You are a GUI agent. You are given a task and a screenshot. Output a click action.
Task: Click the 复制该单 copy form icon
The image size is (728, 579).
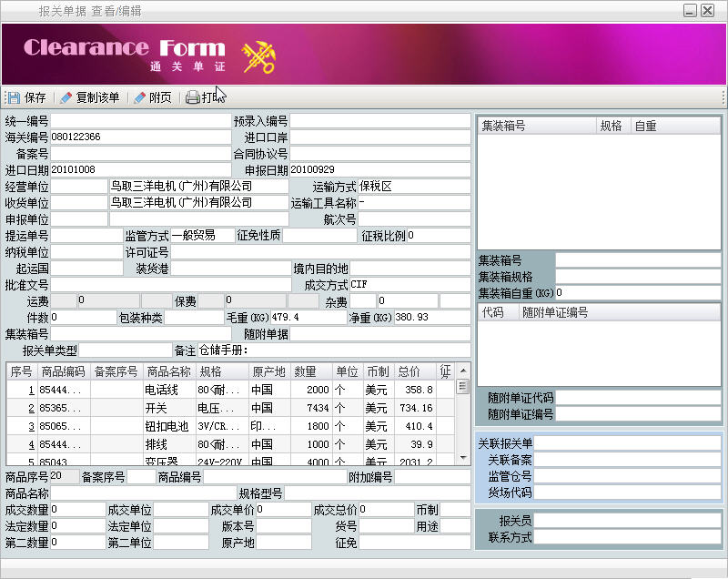[66, 97]
